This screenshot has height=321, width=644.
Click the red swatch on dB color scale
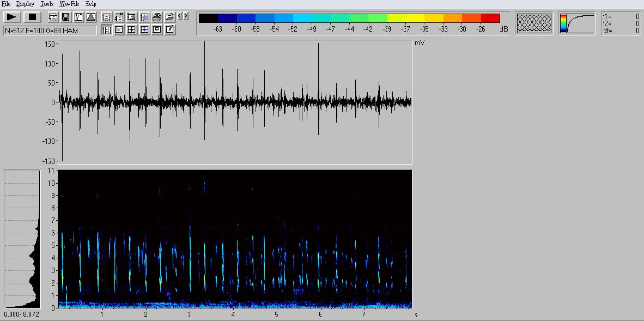click(x=490, y=19)
